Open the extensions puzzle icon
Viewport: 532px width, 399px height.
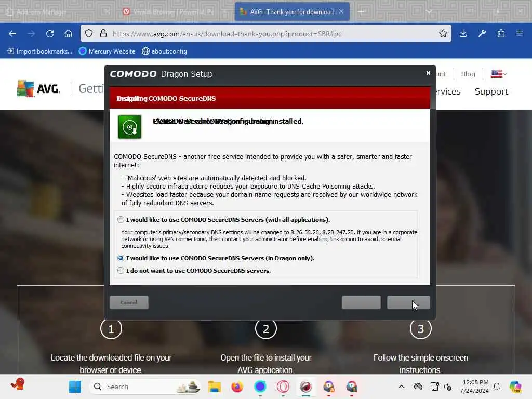pos(501,34)
